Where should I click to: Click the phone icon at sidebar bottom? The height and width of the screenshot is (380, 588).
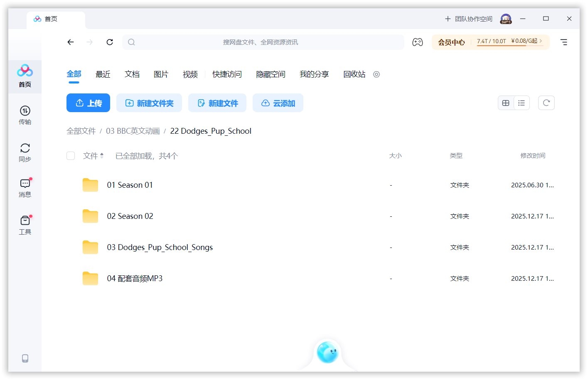pyautogui.click(x=25, y=358)
